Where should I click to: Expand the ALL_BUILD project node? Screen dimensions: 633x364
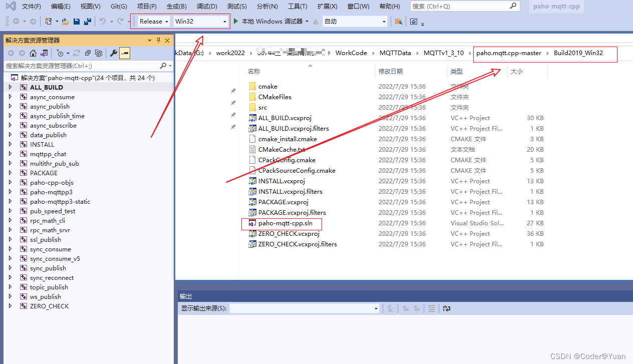(x=10, y=87)
